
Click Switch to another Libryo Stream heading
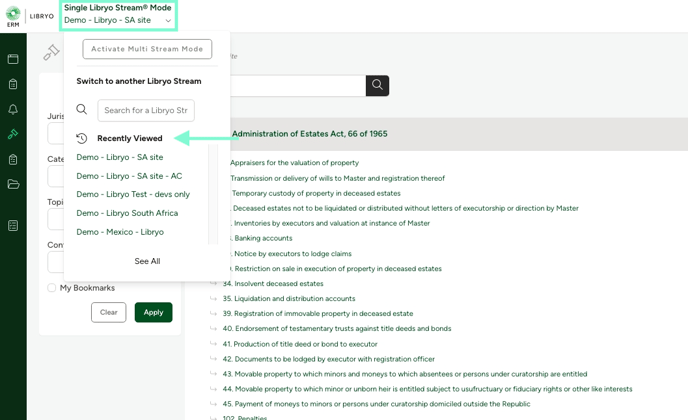(x=139, y=81)
